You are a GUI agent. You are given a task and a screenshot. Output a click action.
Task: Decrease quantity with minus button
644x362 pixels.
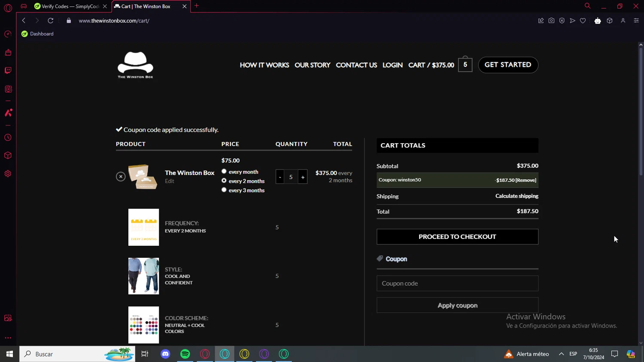280,177
